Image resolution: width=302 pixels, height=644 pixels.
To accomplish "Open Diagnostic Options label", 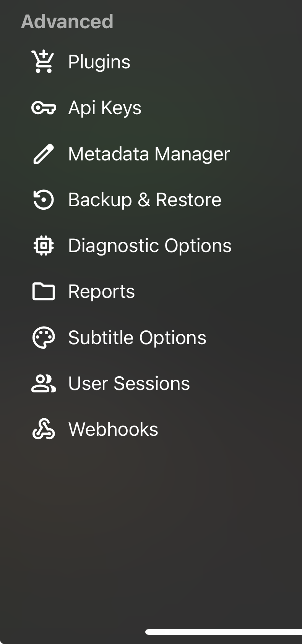I will pos(150,246).
